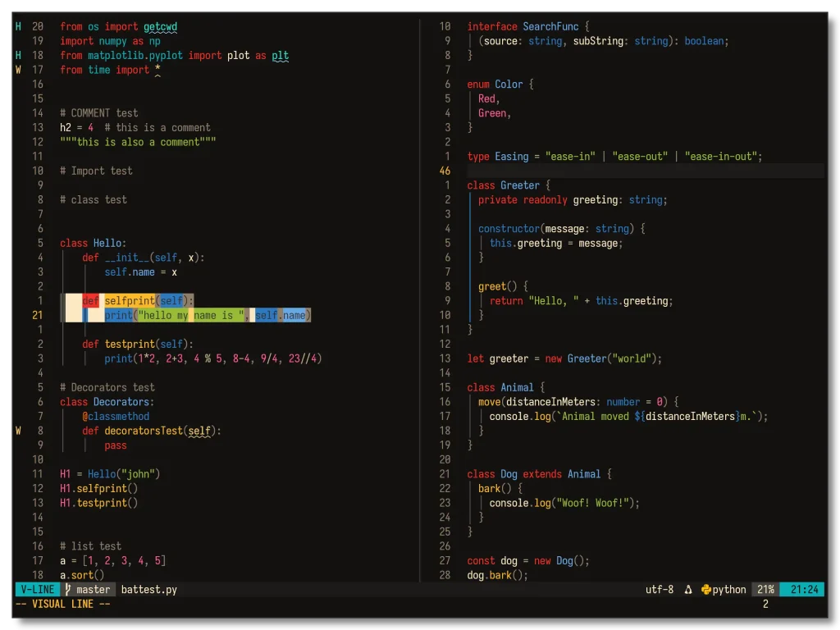This screenshot has width=840, height=630.
Task: Click the '# list test' comment
Action: click(90, 546)
